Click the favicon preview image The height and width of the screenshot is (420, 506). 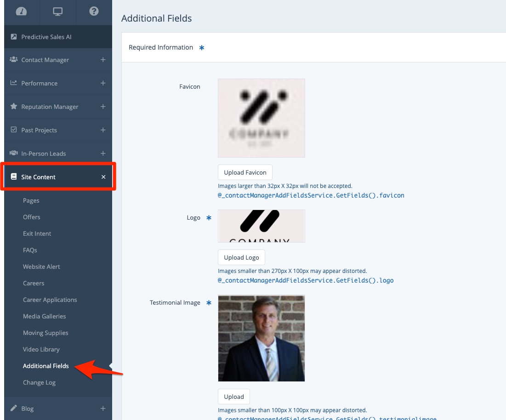(x=261, y=118)
